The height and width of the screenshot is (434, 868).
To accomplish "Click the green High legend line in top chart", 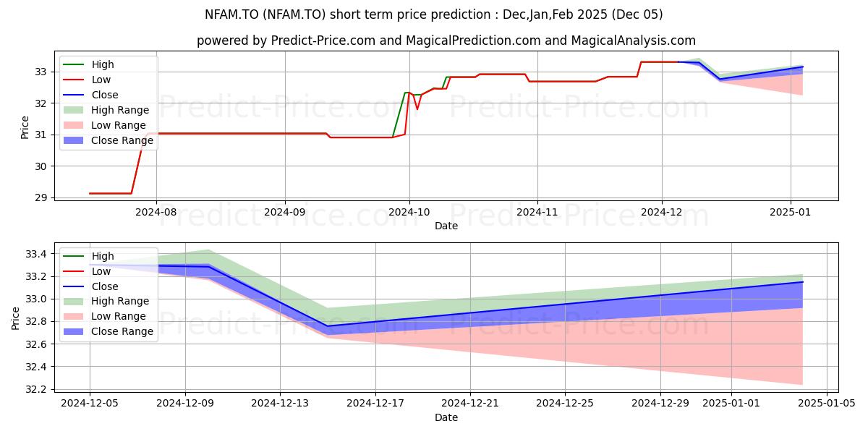I will pyautogui.click(x=75, y=65).
